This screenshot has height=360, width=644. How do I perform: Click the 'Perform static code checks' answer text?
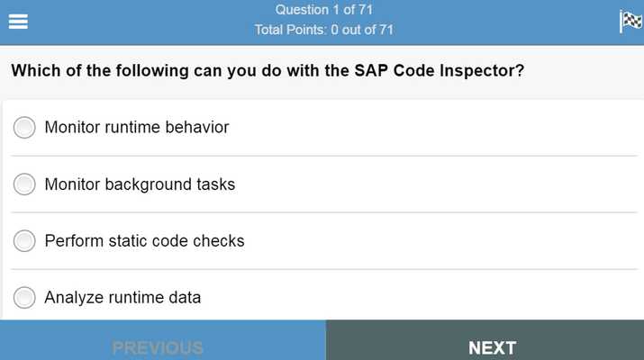(x=145, y=241)
